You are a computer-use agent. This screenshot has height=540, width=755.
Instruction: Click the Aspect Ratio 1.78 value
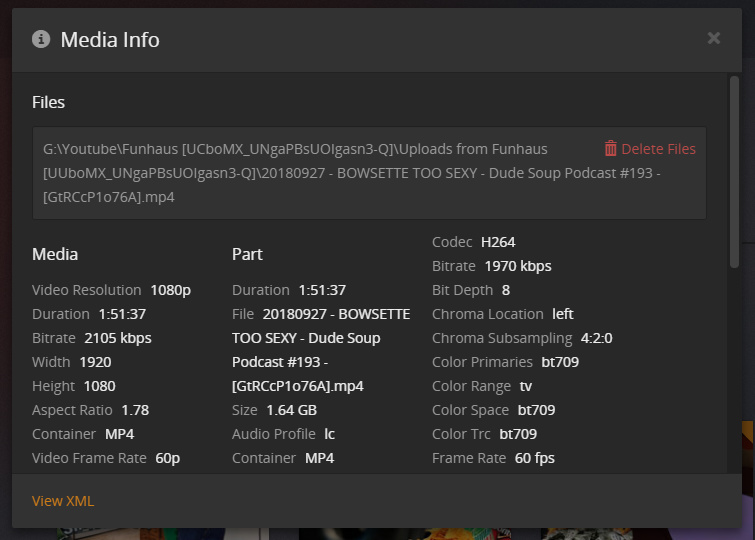coord(135,410)
